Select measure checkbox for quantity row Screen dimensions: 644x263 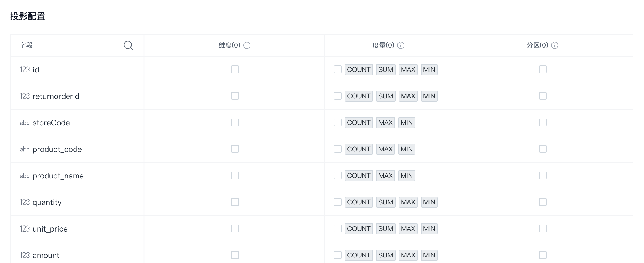tap(338, 202)
